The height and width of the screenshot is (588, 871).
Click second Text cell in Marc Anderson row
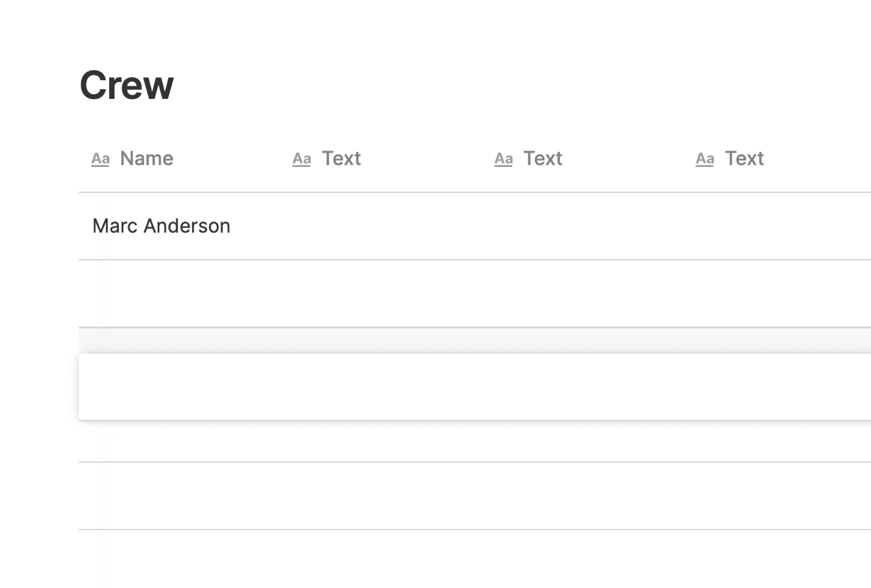[584, 226]
